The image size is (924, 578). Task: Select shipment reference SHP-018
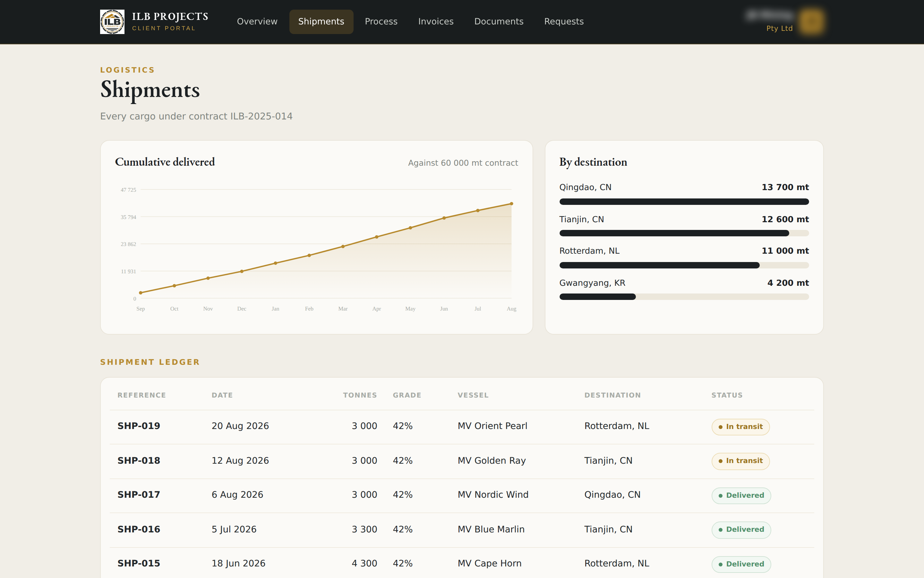[139, 461]
